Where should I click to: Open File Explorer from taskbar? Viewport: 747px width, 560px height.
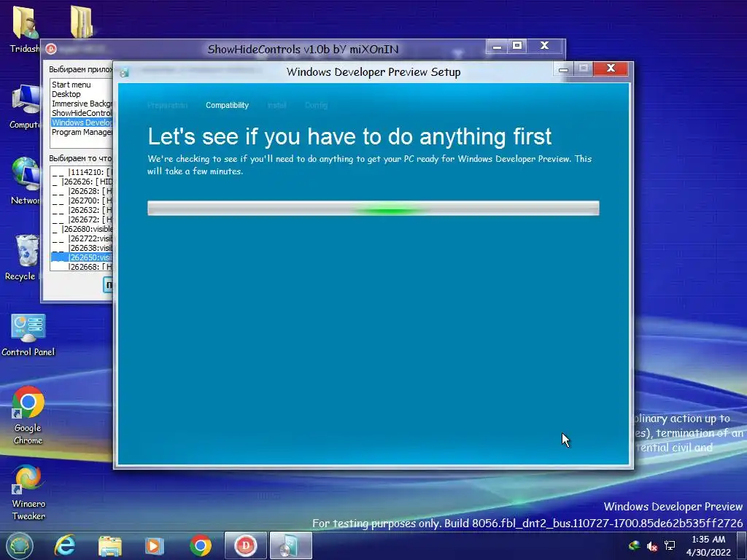point(109,545)
